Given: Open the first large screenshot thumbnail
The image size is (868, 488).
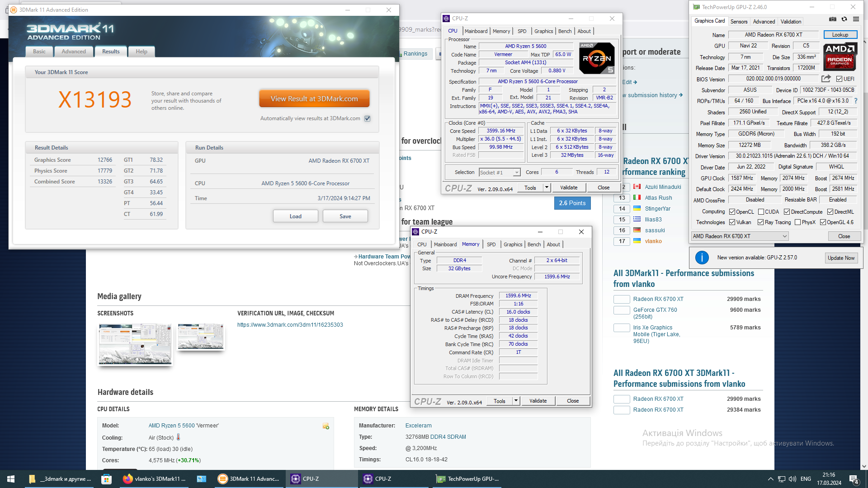Looking at the screenshot, I should [x=135, y=344].
